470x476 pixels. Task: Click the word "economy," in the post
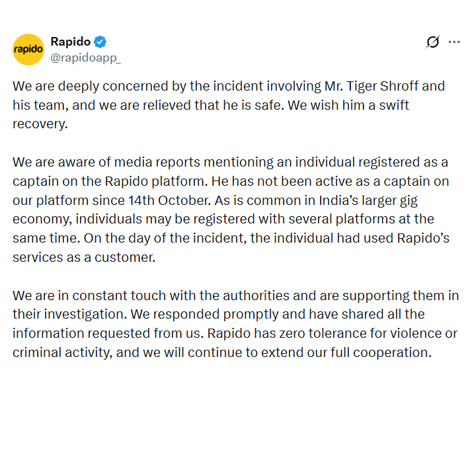(42, 219)
